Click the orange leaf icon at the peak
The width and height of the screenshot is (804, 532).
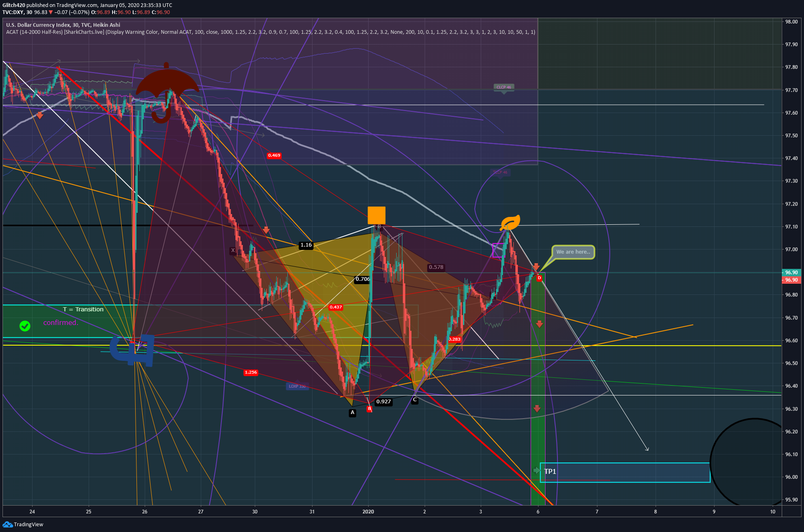point(510,223)
